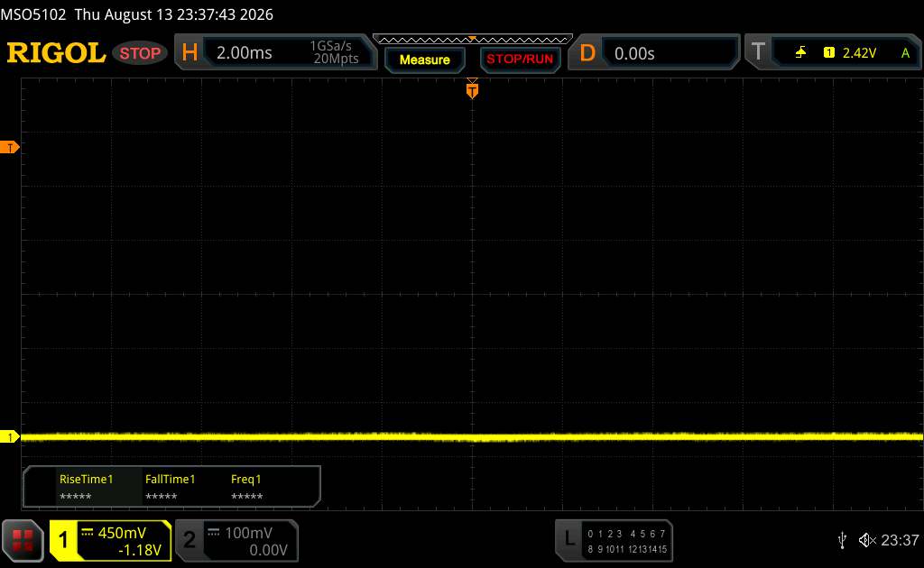Click the waveform memory overview bar
This screenshot has width=924, height=568.
(473, 40)
